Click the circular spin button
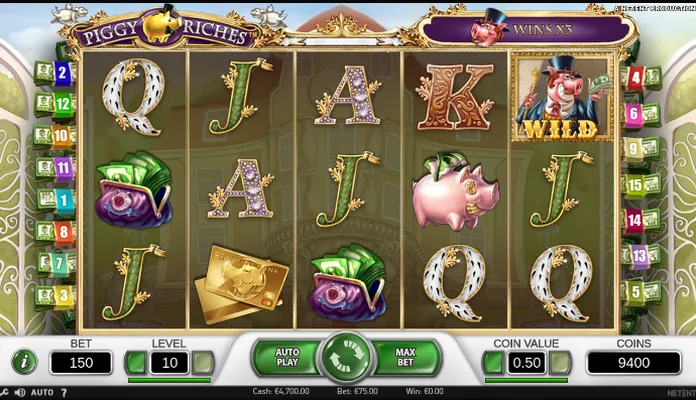 point(347,357)
